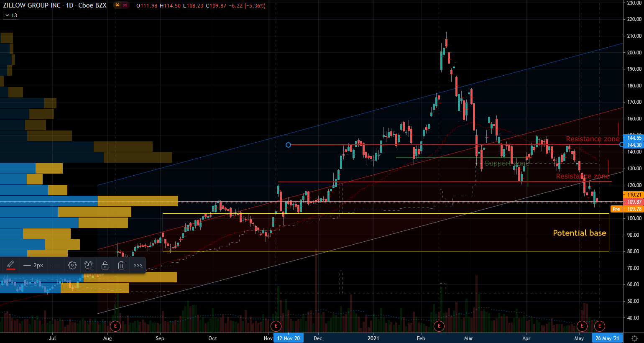Viewport: 644px width, 343px height.
Task: Click the Zillow Group Inc symbol title
Action: (32, 5)
